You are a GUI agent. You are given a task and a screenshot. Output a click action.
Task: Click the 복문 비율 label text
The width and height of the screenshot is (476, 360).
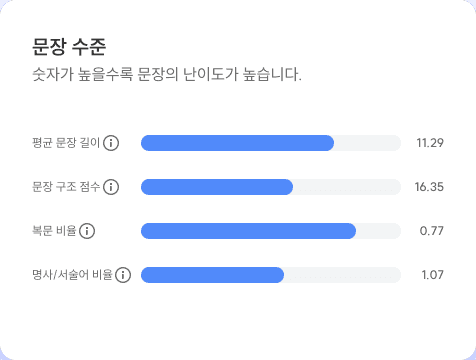coord(54,231)
